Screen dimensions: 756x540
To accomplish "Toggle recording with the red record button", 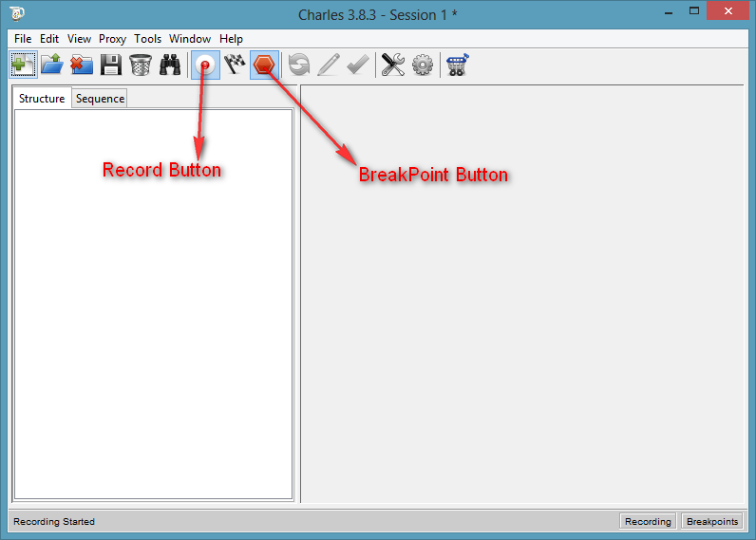I will (x=206, y=65).
